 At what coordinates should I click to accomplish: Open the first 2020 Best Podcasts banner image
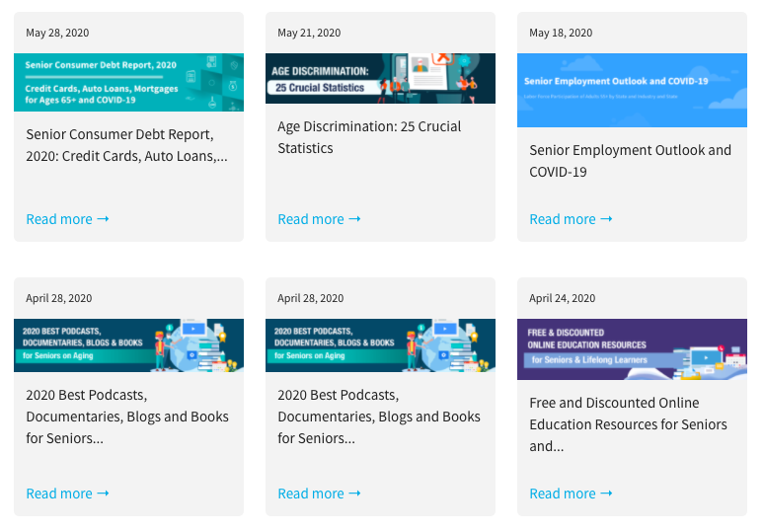coord(128,345)
